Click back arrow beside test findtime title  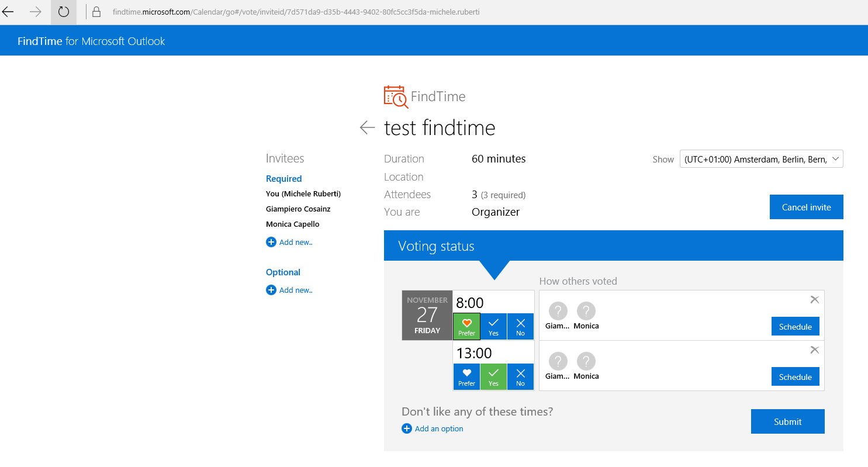click(x=367, y=127)
